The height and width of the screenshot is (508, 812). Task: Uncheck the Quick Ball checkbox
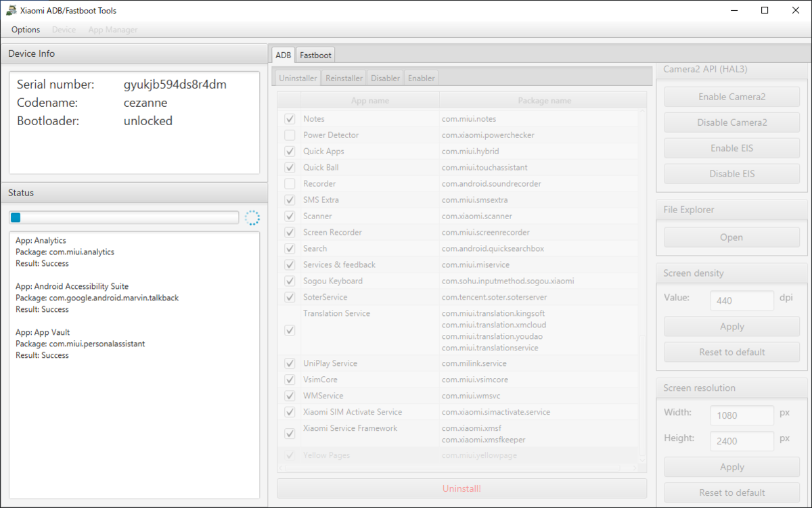290,167
